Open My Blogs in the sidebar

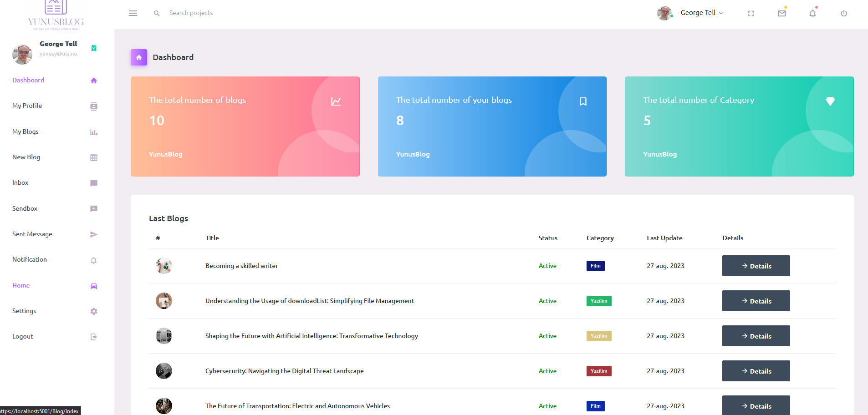pyautogui.click(x=26, y=132)
